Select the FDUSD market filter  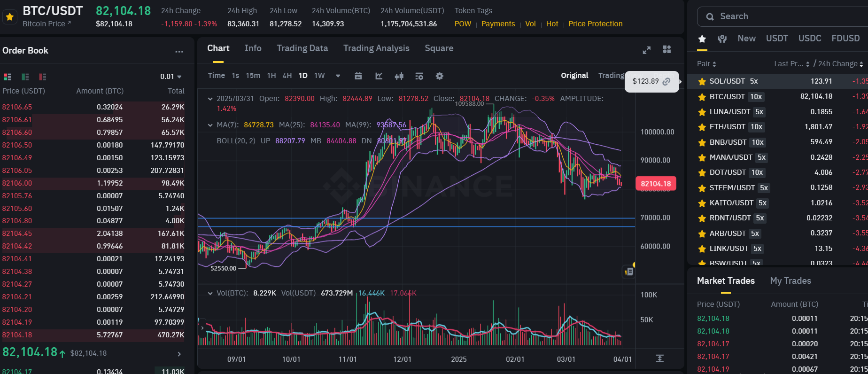[x=845, y=39]
